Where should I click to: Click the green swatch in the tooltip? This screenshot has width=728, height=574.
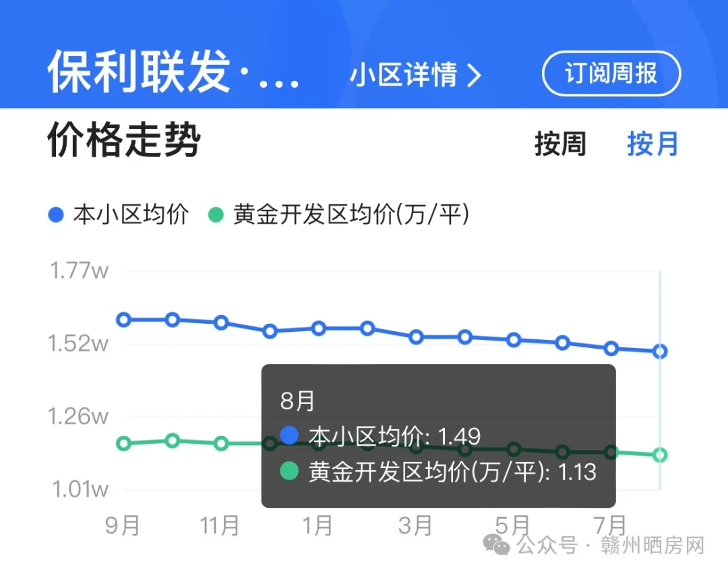(289, 470)
